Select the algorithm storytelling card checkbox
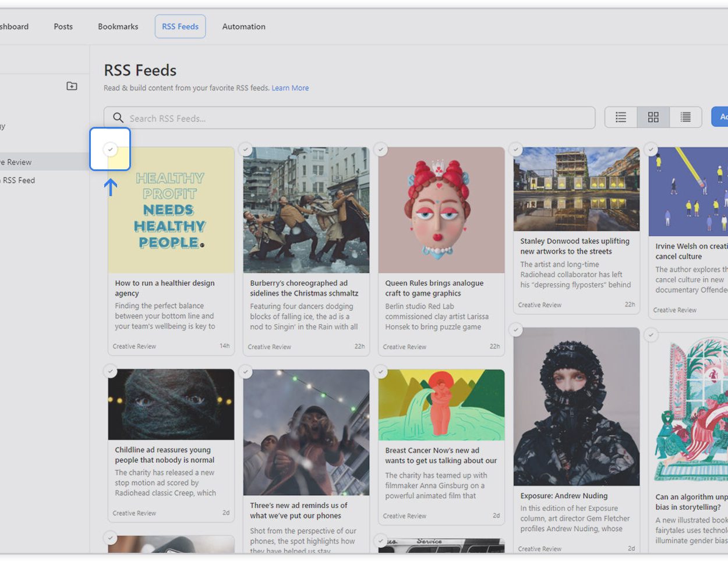728x561 pixels. 651,335
